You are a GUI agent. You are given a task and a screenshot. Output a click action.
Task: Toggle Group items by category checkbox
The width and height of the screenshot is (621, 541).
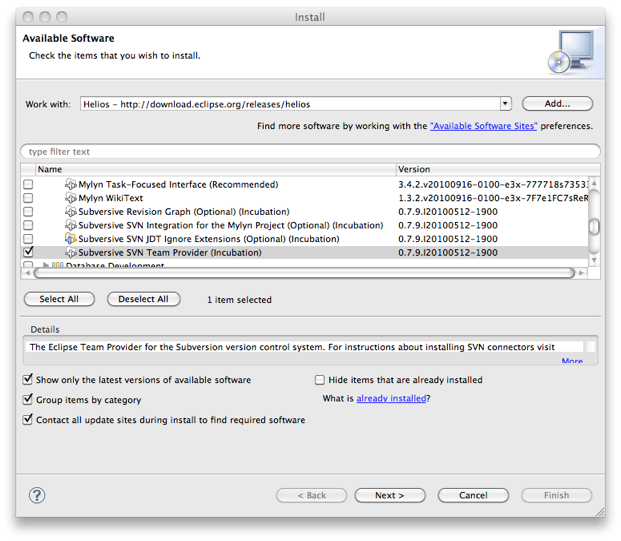27,399
